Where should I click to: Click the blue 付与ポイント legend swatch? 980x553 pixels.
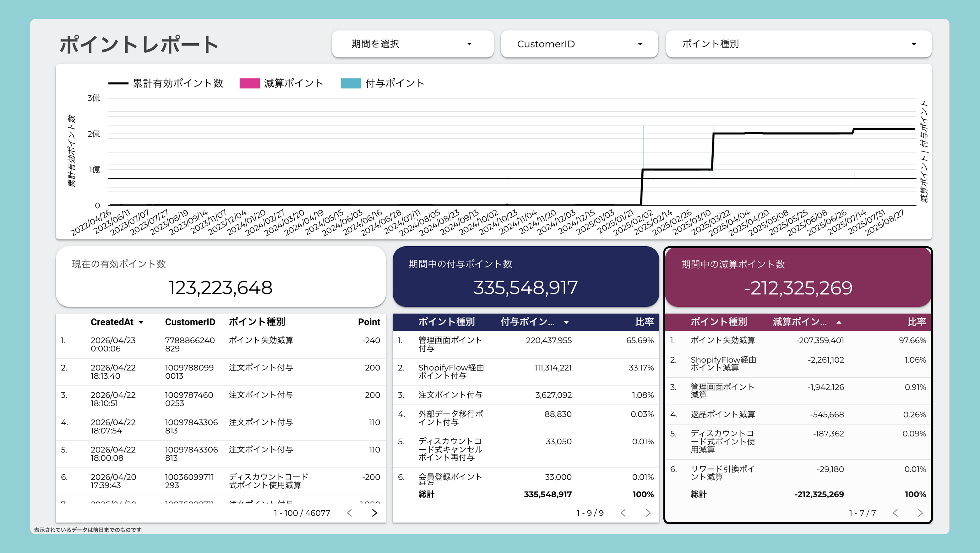(350, 83)
